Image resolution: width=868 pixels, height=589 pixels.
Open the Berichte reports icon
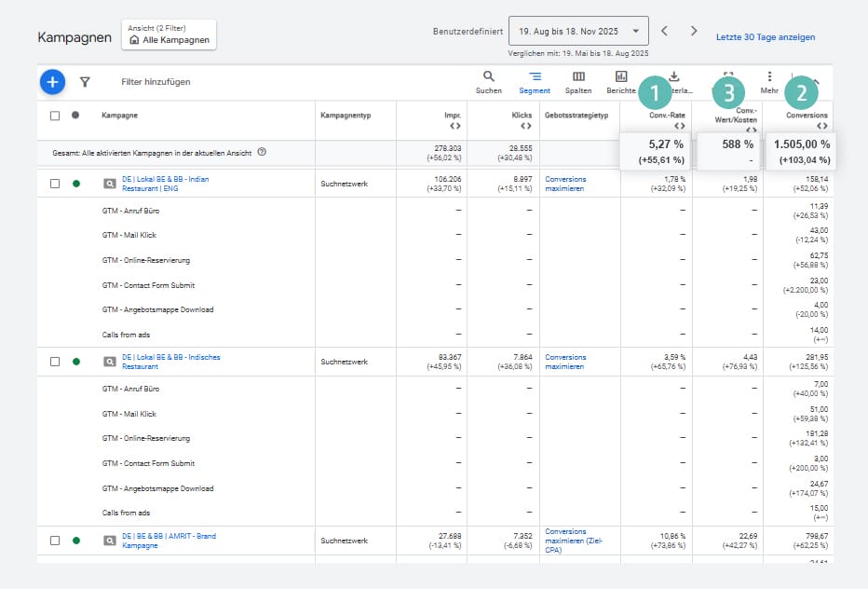pyautogui.click(x=621, y=77)
